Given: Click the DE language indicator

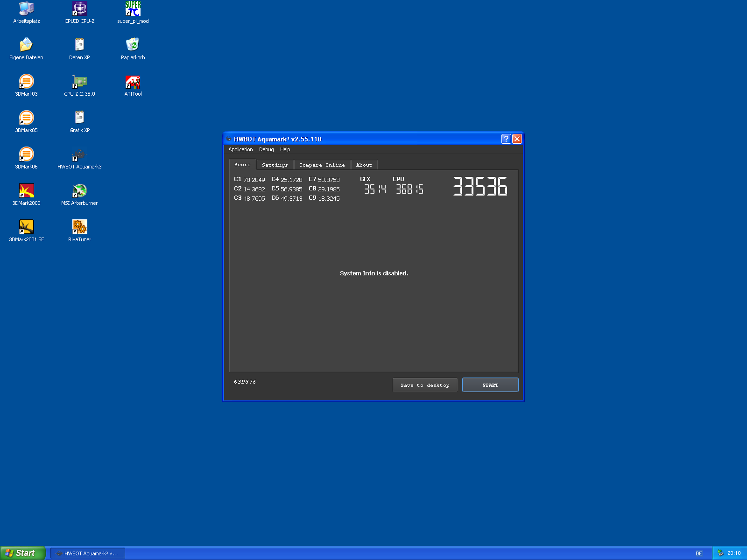Looking at the screenshot, I should click(x=699, y=553).
